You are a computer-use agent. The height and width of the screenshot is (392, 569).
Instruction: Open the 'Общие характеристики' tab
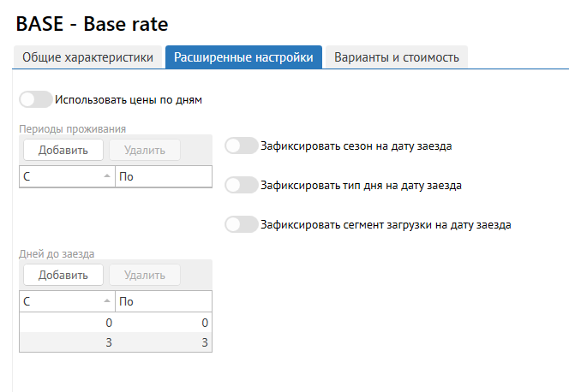tap(87, 57)
